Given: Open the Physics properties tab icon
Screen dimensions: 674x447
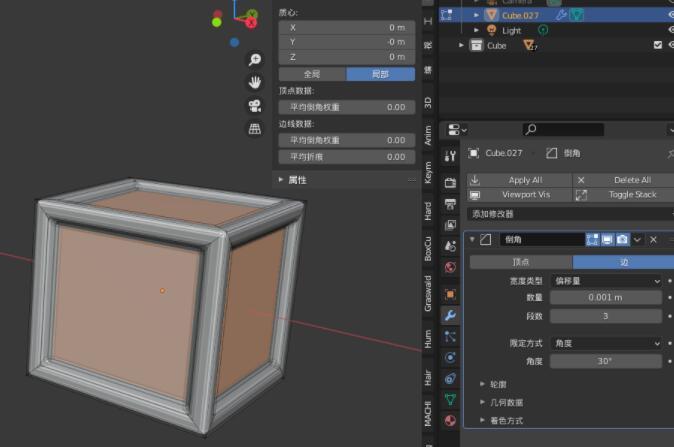Looking at the screenshot, I should click(450, 358).
